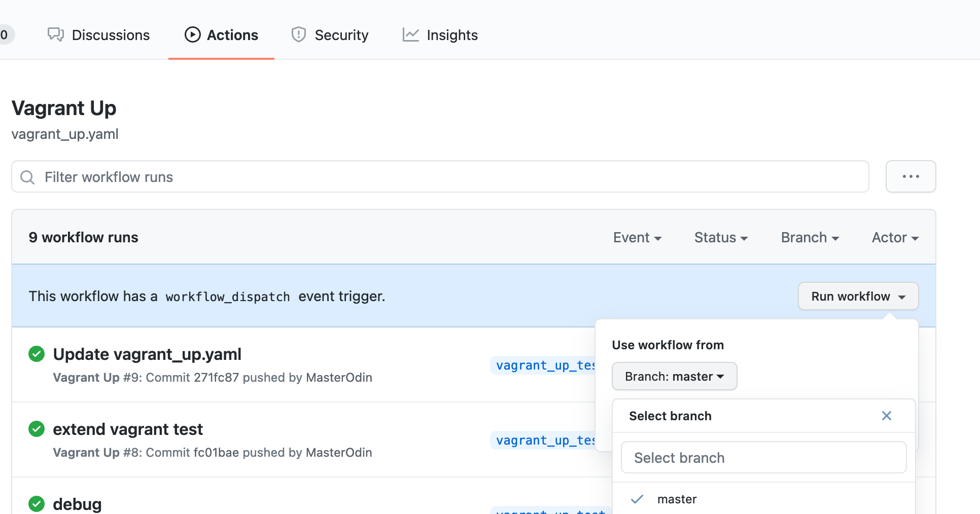Expand the Actor filter dropdown
Image resolution: width=980 pixels, height=514 pixels.
pos(895,237)
